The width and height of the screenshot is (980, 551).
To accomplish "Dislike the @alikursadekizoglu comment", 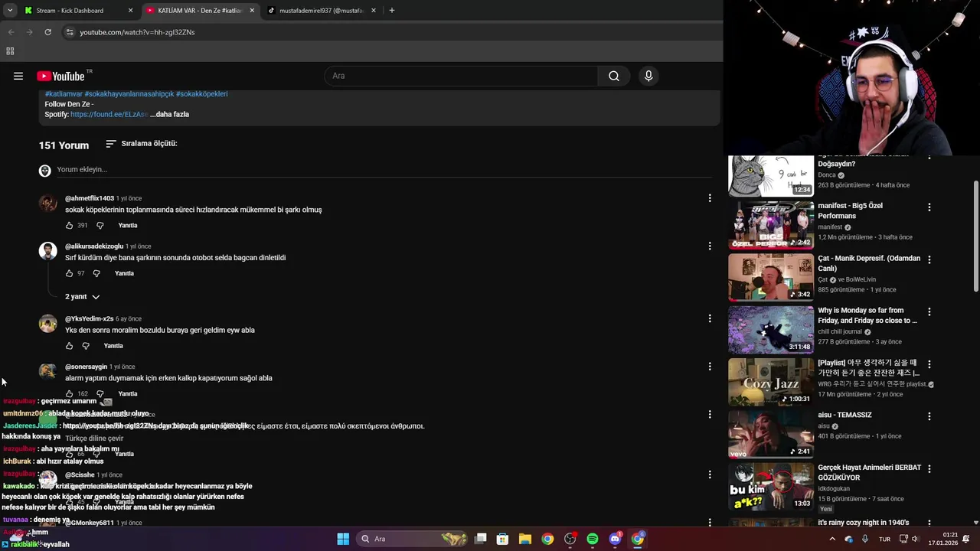I will point(96,273).
